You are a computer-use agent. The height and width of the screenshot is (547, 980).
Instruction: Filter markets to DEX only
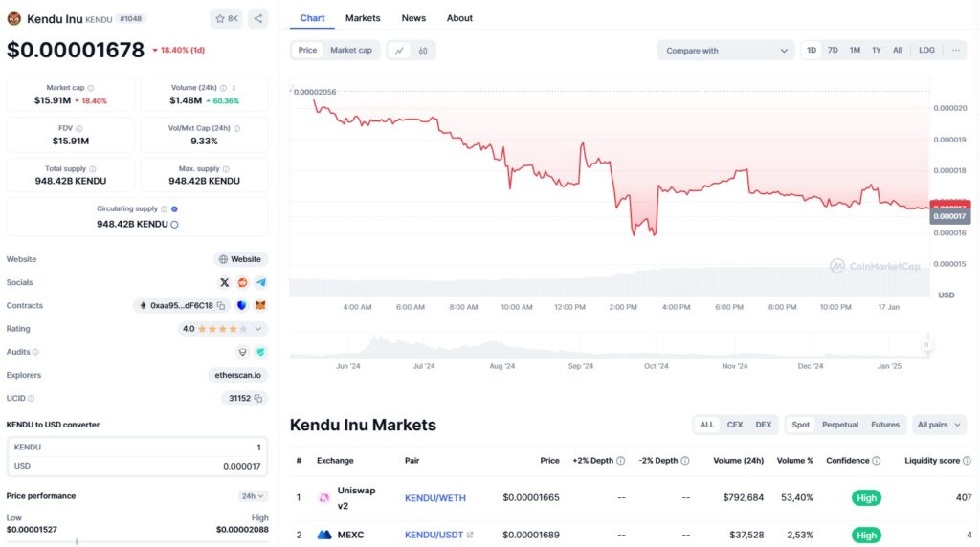coord(764,425)
